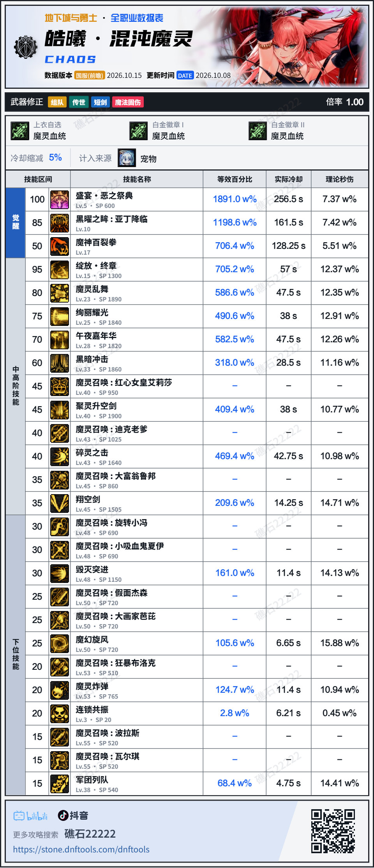Open the stone.dnftools.com link

click(81, 849)
